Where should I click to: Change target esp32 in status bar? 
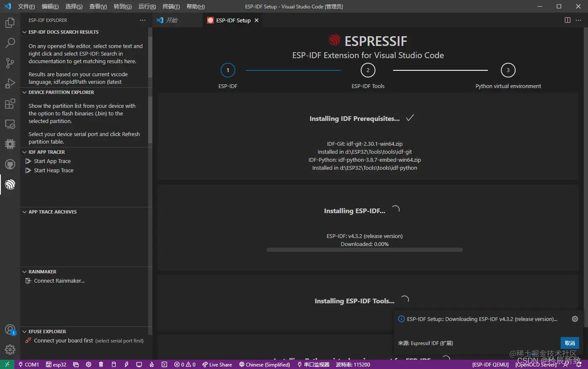(x=56, y=364)
